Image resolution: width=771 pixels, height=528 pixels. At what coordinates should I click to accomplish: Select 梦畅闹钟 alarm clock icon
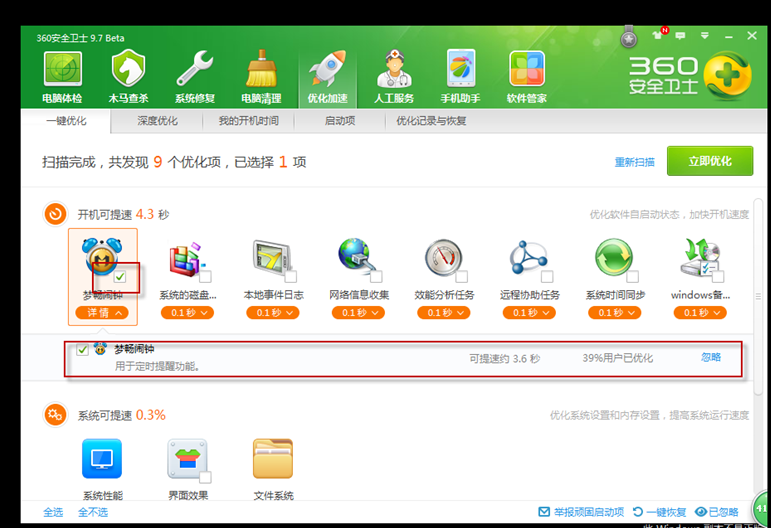[102, 255]
